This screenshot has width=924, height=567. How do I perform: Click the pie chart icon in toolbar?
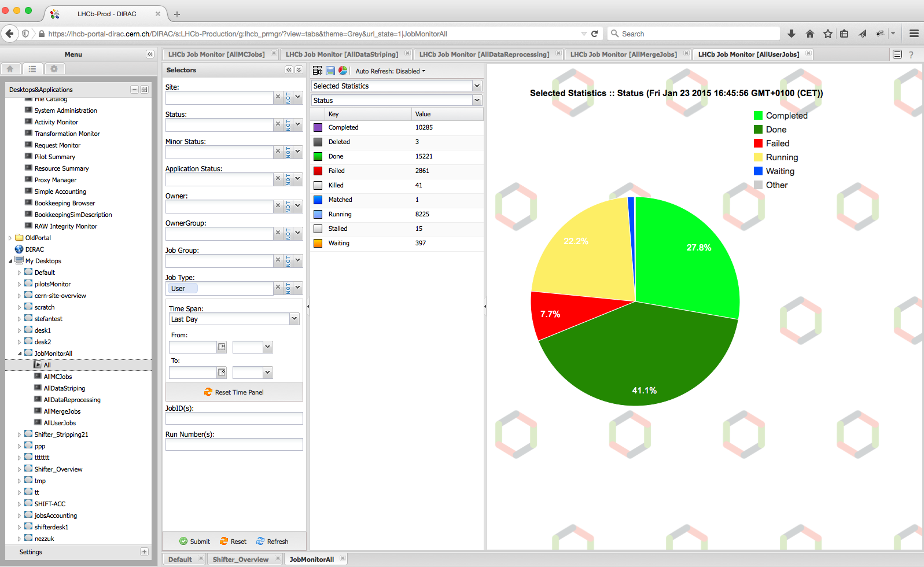click(343, 71)
